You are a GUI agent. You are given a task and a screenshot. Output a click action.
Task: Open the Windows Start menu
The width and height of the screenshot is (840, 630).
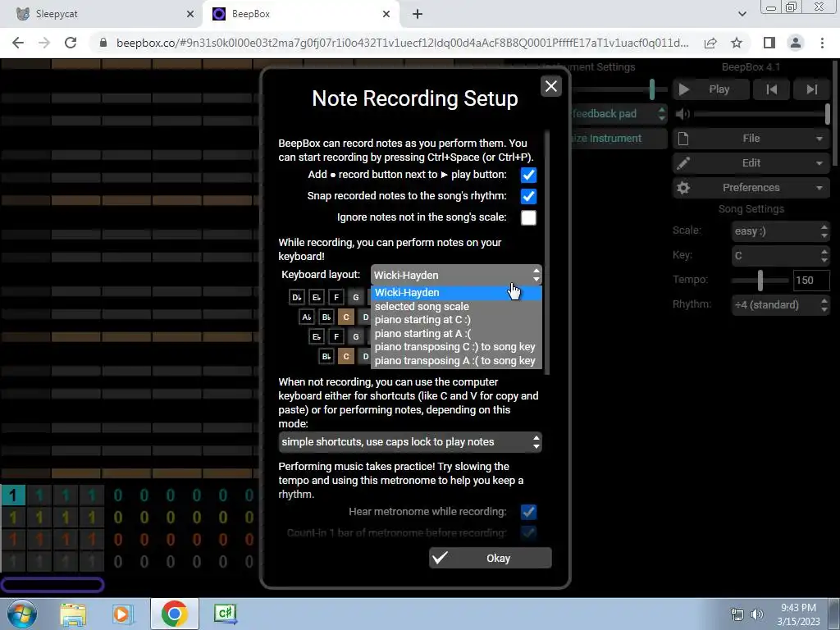pos(22,614)
